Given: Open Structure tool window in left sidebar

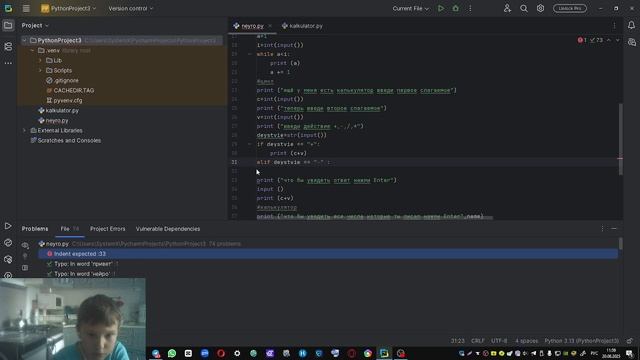Looking at the screenshot, I should [8, 47].
